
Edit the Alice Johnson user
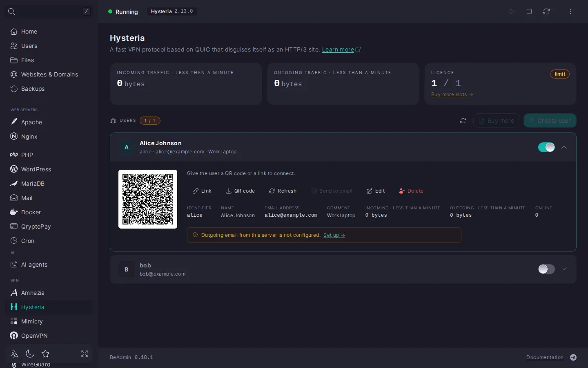(376, 191)
